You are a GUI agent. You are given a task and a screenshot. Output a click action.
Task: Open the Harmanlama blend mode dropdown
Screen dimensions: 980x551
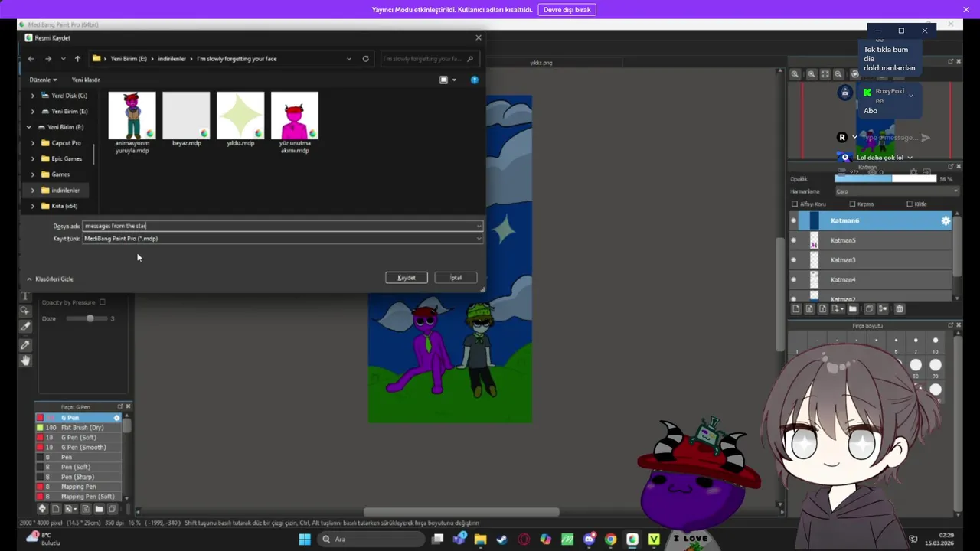(x=897, y=191)
